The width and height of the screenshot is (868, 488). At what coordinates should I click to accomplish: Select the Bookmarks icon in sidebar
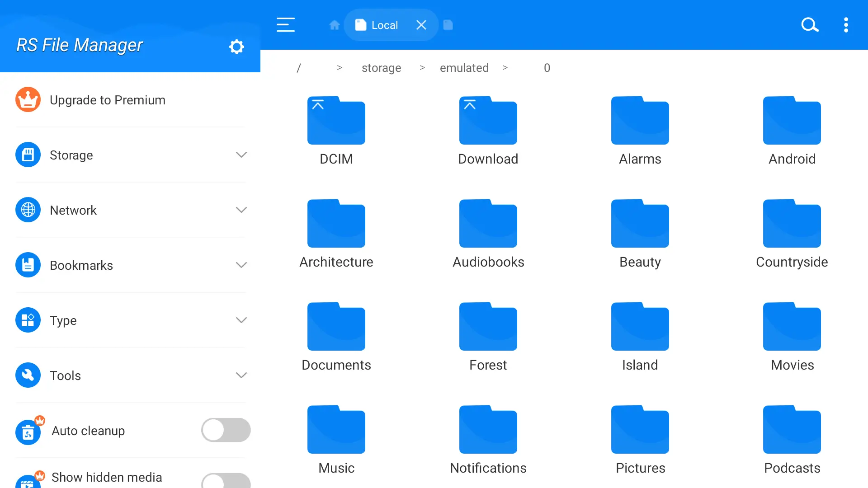(x=28, y=265)
